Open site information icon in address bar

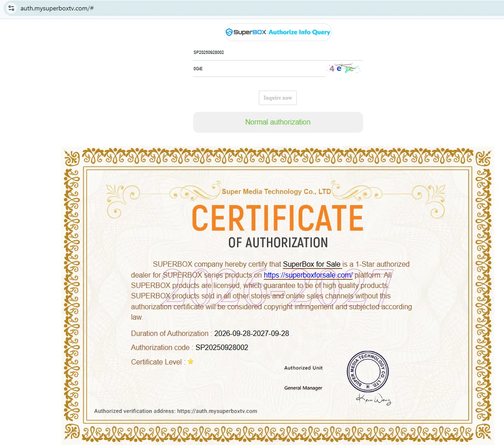11,8
